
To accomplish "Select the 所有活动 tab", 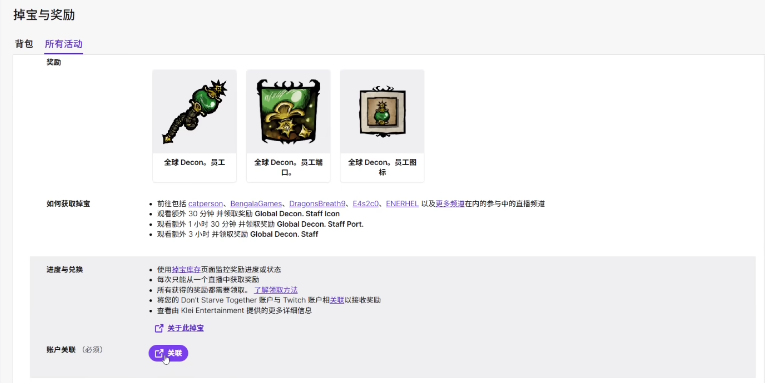I will click(x=63, y=44).
